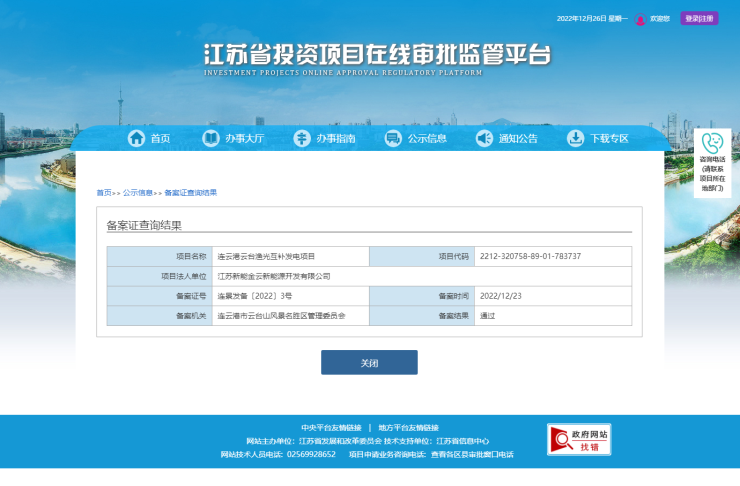Click the user avatar icon beside 欢迎您
740x486 pixels.
pos(640,19)
